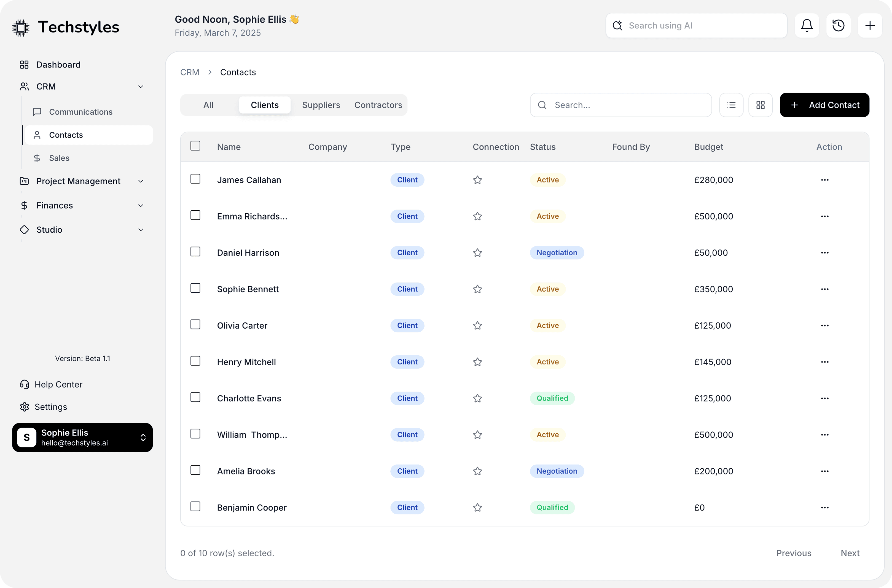Switch to the Suppliers tab
The height and width of the screenshot is (588, 892).
coord(321,105)
